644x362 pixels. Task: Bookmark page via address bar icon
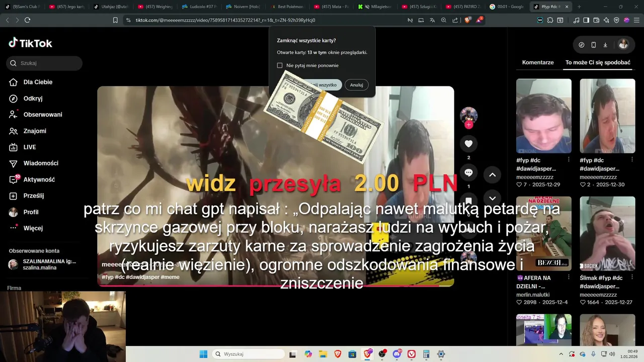(x=115, y=20)
